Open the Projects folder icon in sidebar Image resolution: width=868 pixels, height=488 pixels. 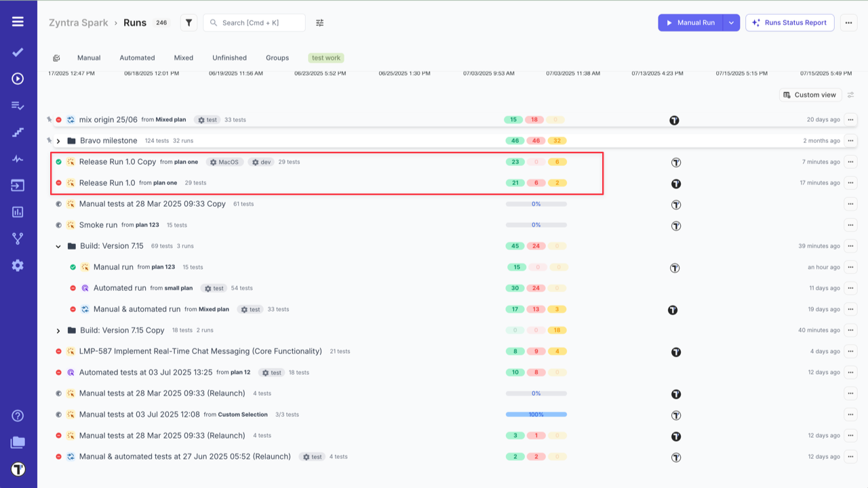(x=18, y=442)
